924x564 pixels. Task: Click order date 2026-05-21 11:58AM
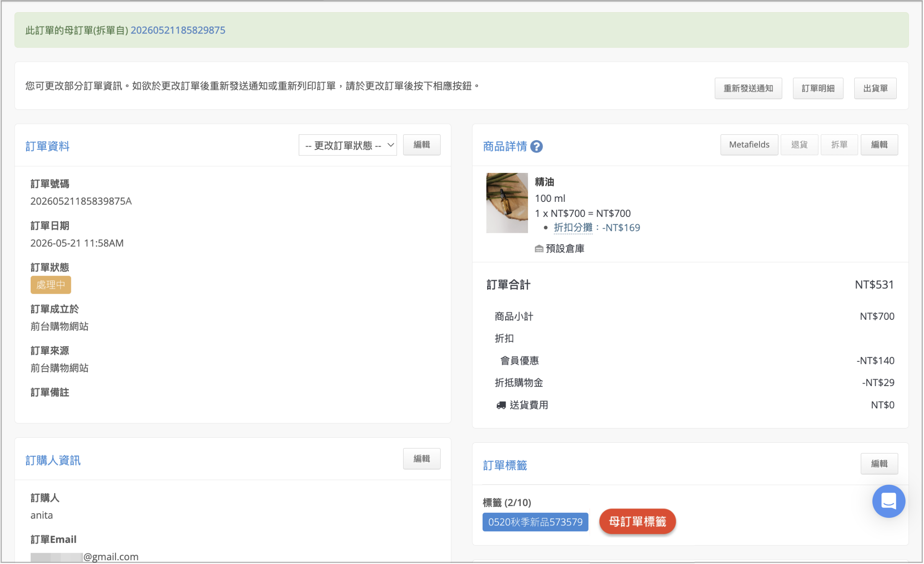click(77, 243)
